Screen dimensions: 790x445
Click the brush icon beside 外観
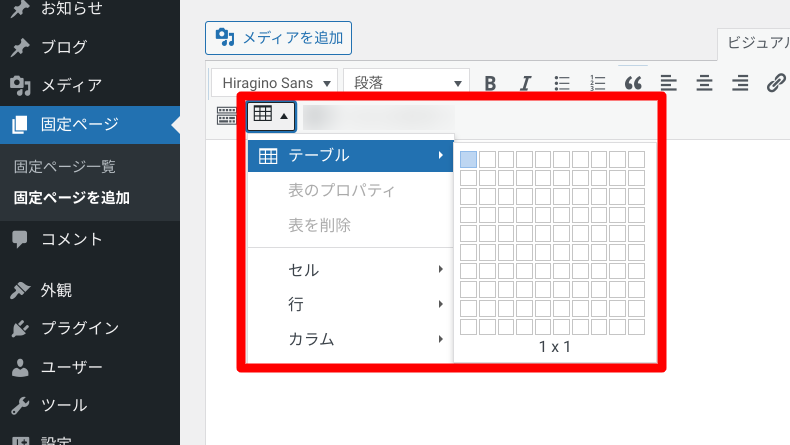20,290
